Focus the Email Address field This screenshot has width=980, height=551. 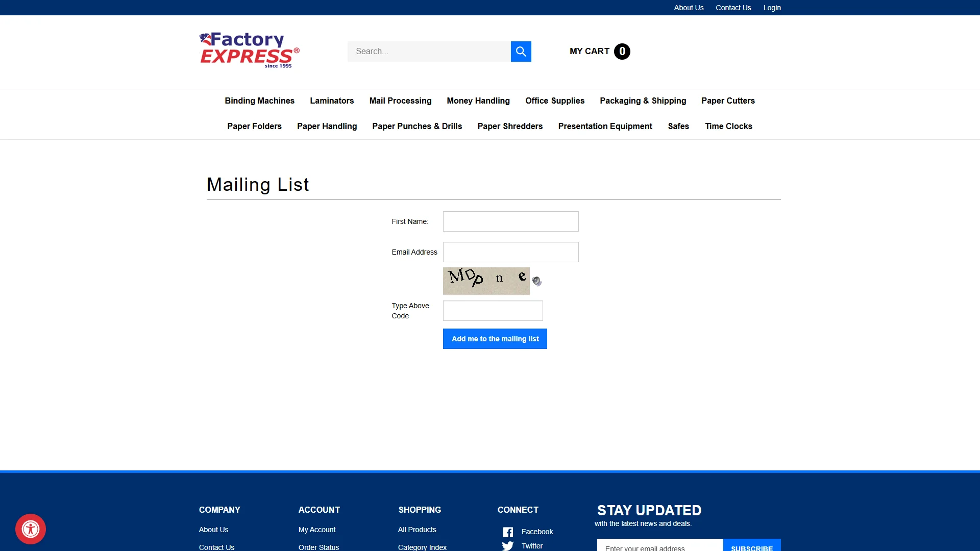(x=510, y=252)
